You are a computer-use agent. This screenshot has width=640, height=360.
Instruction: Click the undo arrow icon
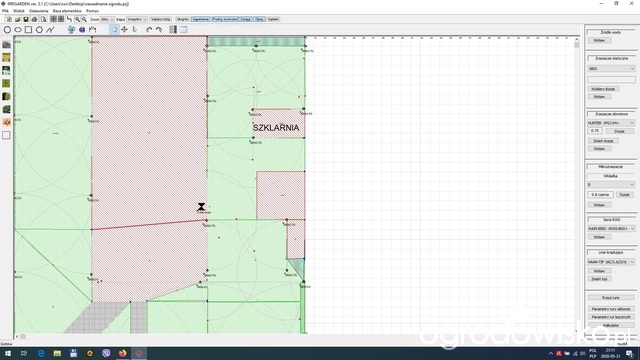click(x=149, y=29)
